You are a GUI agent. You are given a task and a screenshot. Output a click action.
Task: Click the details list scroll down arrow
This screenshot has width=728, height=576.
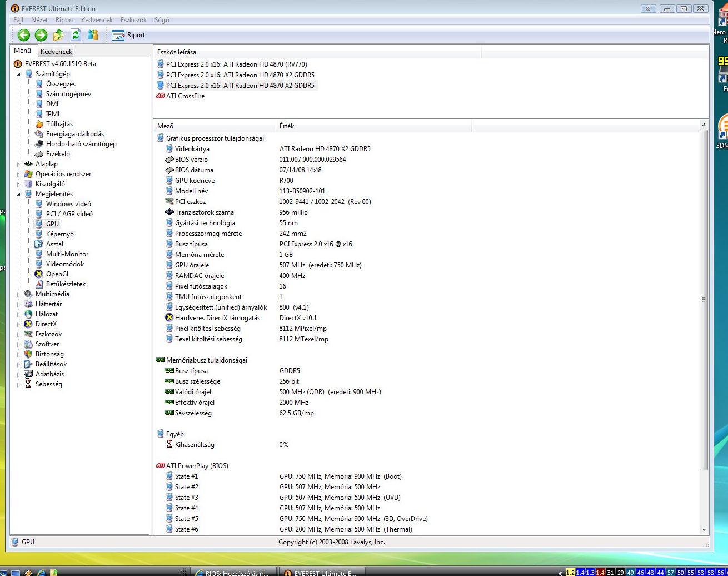pyautogui.click(x=704, y=530)
